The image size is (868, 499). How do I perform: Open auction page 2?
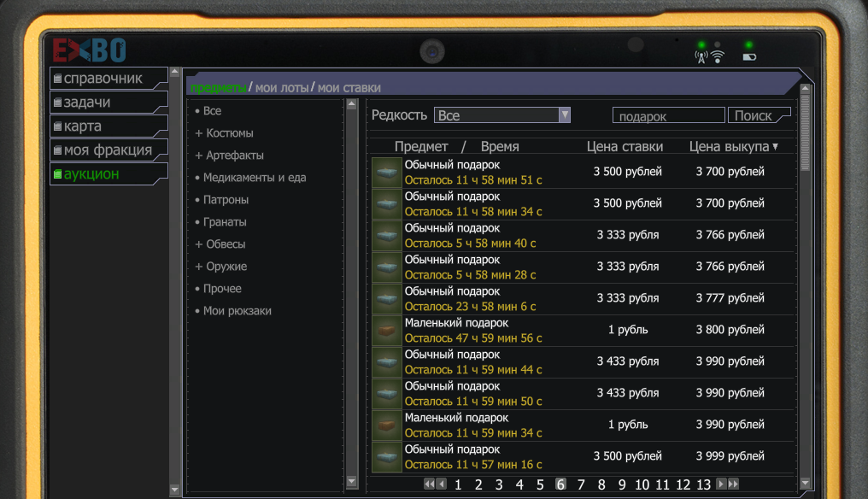[478, 485]
